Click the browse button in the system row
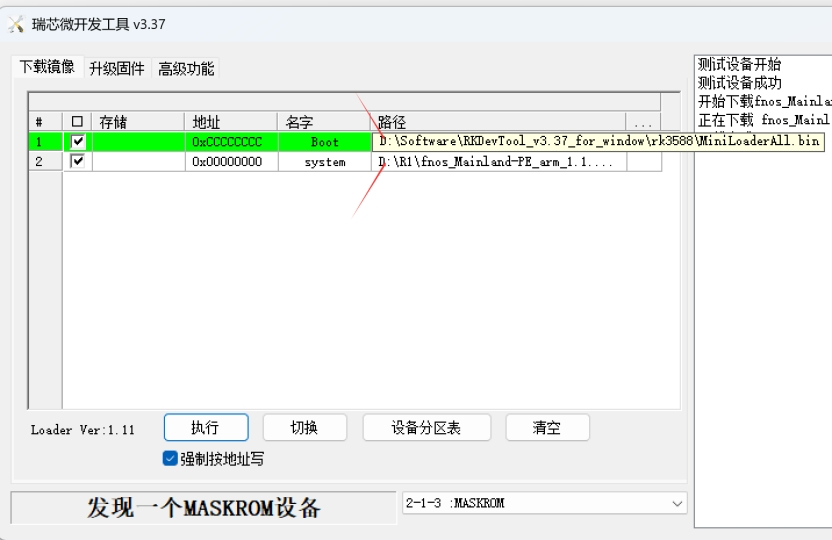The width and height of the screenshot is (832, 540). point(643,162)
